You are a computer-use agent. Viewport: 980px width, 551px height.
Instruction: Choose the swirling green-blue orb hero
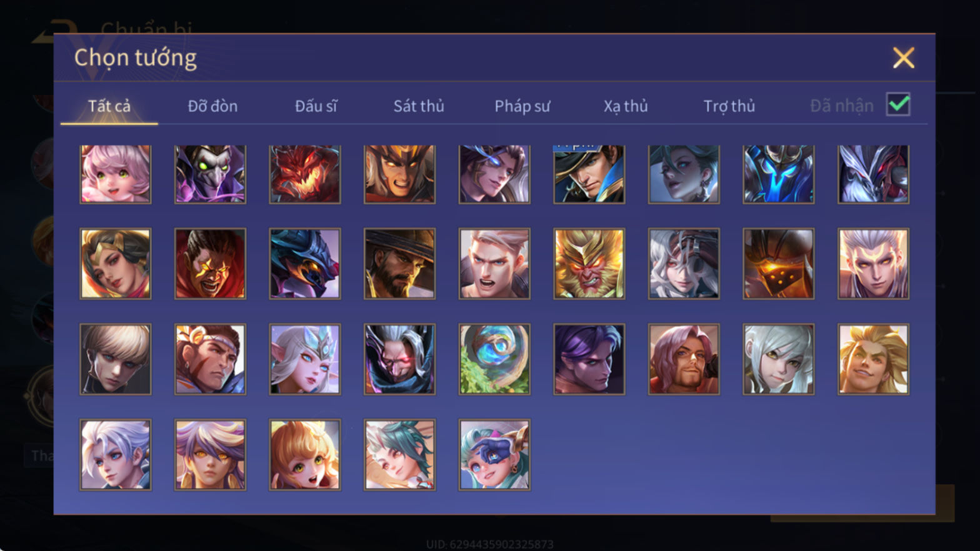(494, 359)
